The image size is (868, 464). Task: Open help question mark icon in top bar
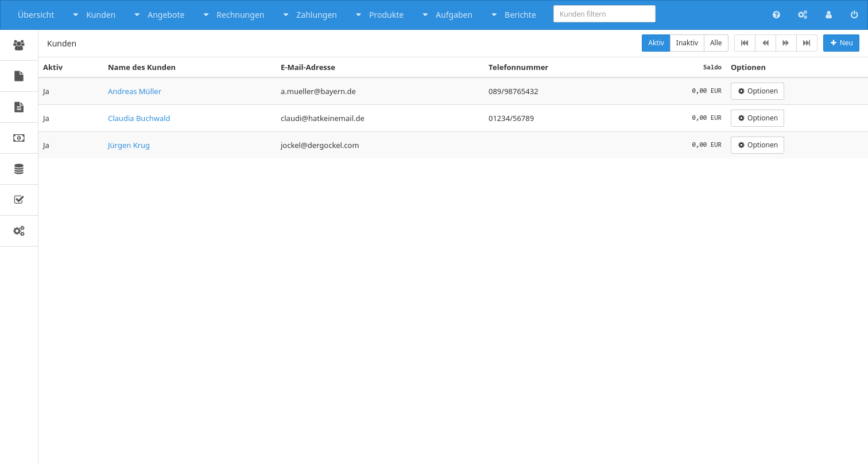(x=776, y=15)
